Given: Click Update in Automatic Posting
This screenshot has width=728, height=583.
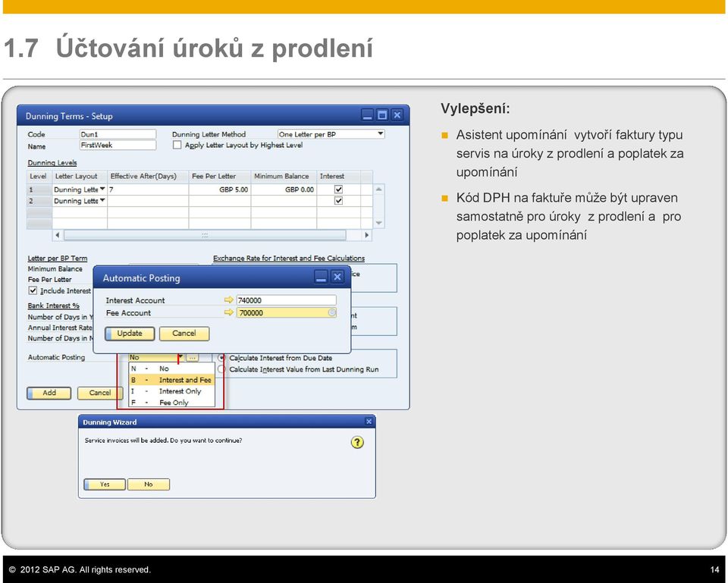Looking at the screenshot, I should click(130, 334).
